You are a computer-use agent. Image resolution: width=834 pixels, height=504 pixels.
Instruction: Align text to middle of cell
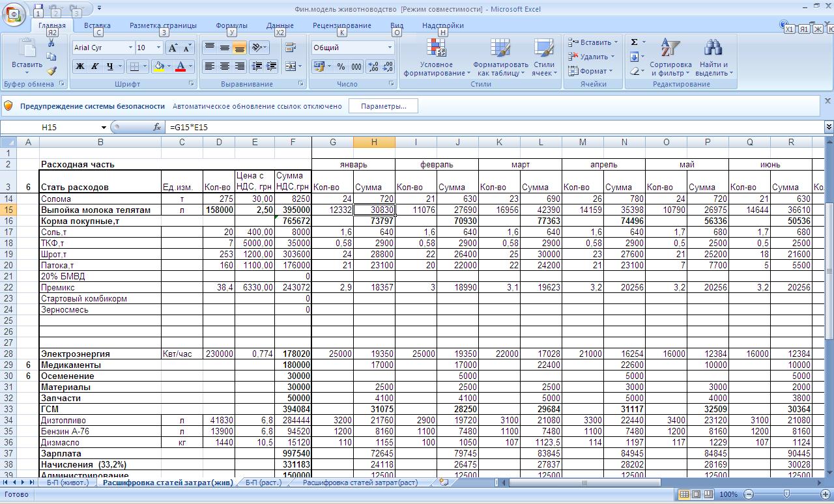click(225, 48)
